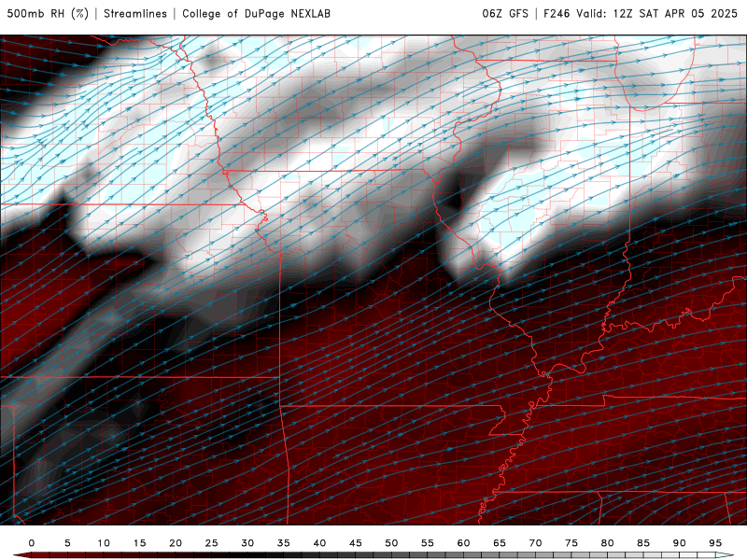Select the 95 label on the legend
This screenshot has height=560, width=747.
click(715, 543)
